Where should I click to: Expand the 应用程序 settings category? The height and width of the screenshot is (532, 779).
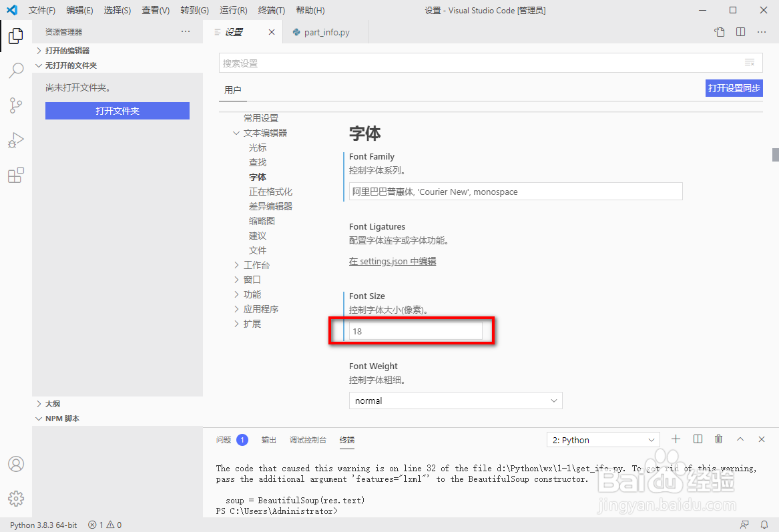click(236, 309)
